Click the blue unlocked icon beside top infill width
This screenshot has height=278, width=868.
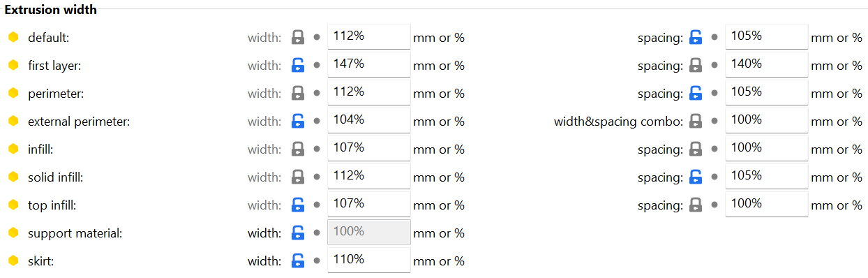298,205
